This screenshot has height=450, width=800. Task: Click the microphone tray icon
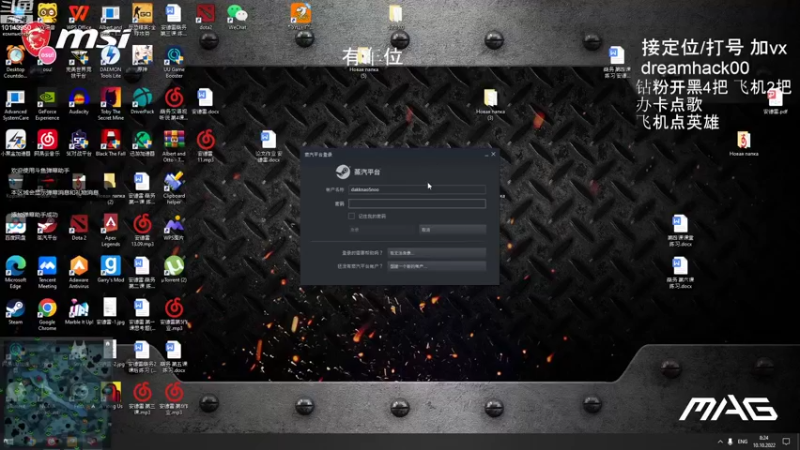(x=730, y=441)
